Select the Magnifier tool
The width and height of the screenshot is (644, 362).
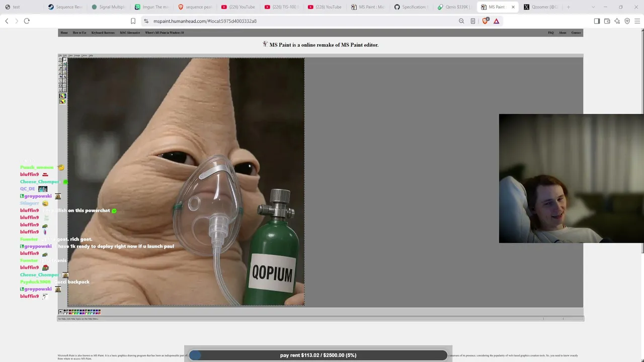click(64, 68)
